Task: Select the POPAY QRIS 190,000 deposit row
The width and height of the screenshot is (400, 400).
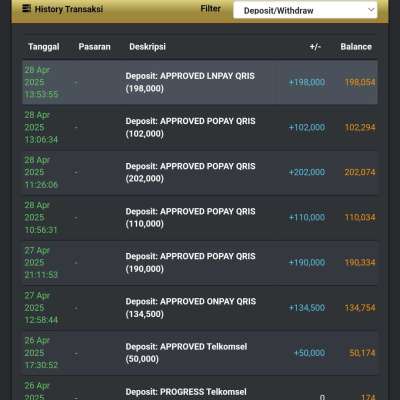Action: 200,263
